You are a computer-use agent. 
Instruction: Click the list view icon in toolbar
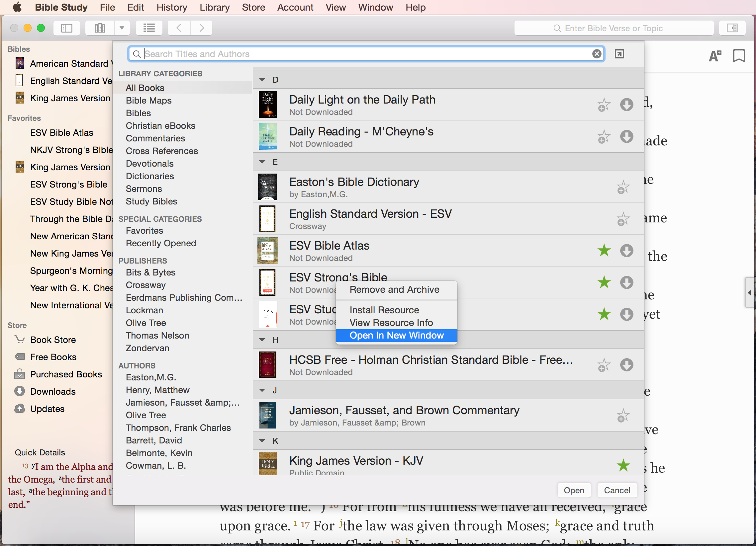pos(149,28)
